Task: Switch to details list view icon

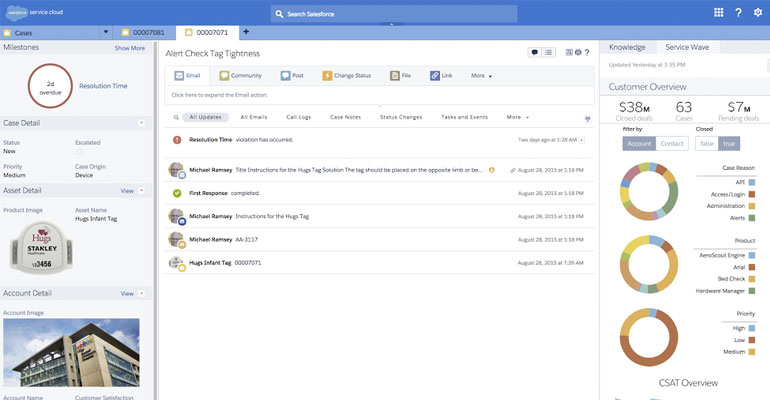Action: [x=549, y=52]
